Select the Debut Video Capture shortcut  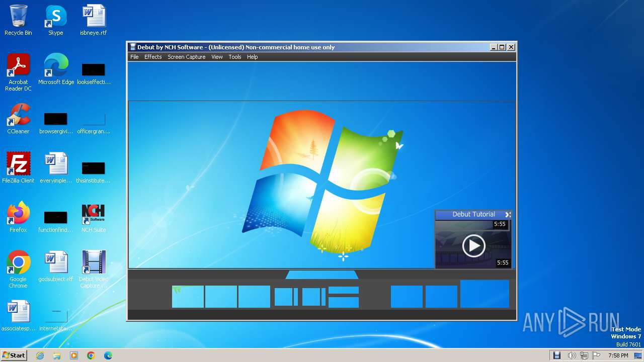coord(94,269)
